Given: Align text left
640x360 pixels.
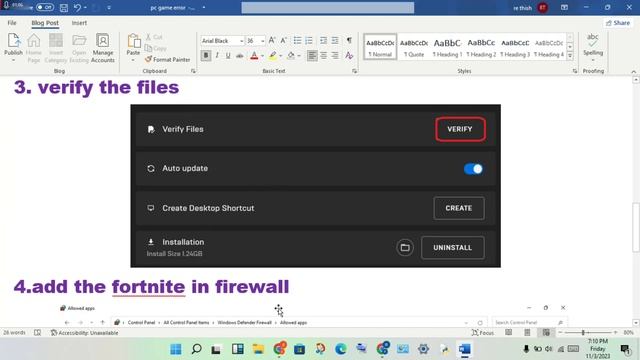Looking at the screenshot, I should click(x=312, y=55).
